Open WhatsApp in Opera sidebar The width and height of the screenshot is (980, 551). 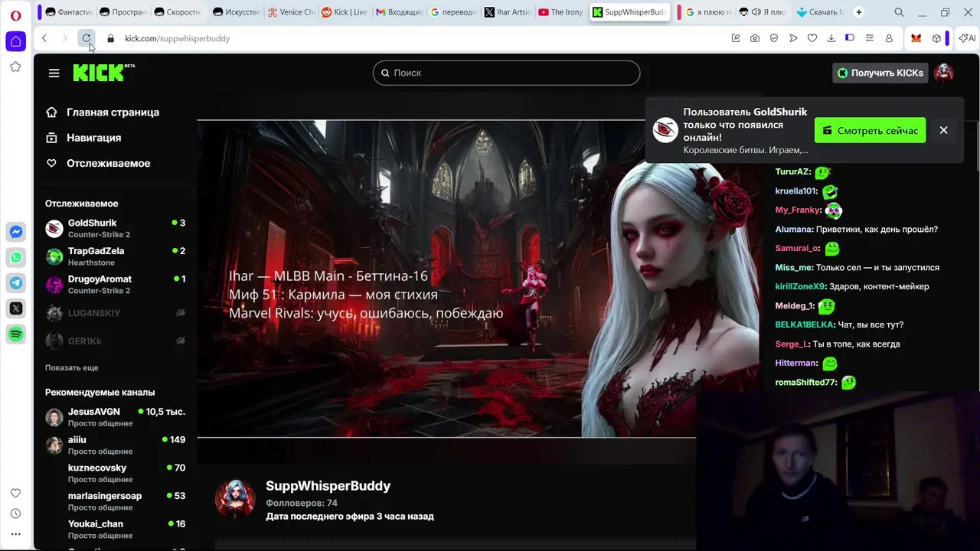(x=15, y=257)
